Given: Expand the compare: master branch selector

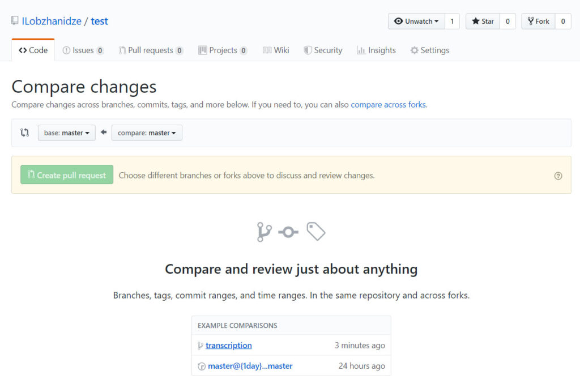Looking at the screenshot, I should click(x=147, y=133).
